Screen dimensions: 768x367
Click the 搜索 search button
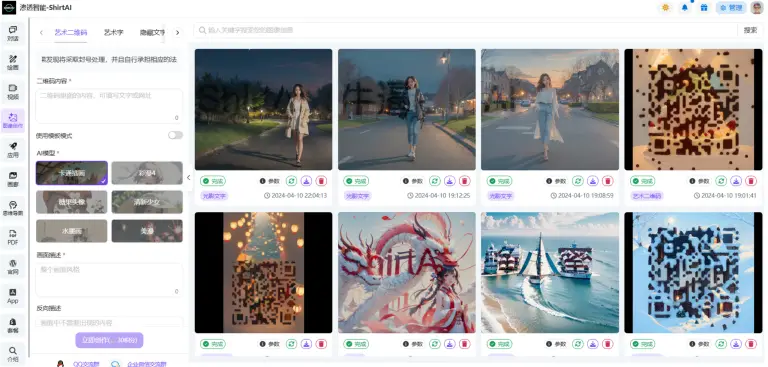[x=750, y=30]
